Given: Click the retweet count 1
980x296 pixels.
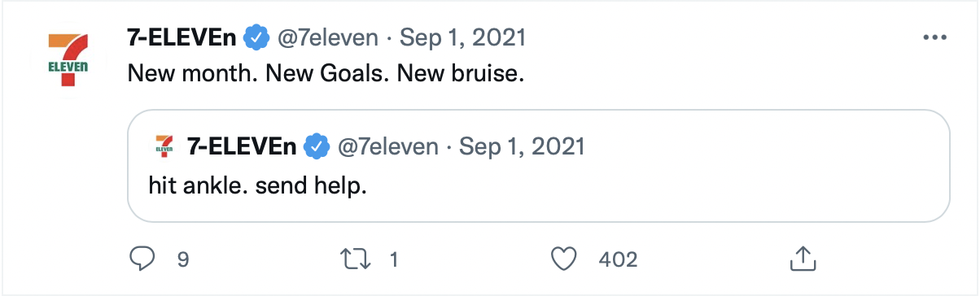Looking at the screenshot, I should pyautogui.click(x=394, y=260).
